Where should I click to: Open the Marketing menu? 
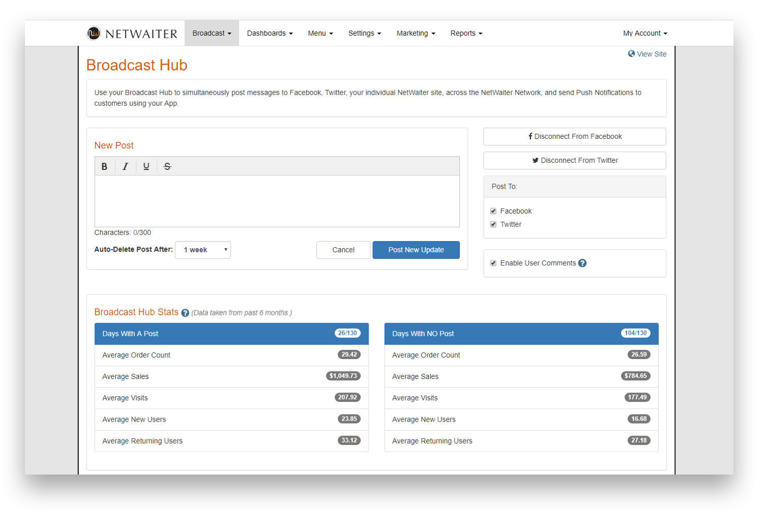pyautogui.click(x=416, y=33)
